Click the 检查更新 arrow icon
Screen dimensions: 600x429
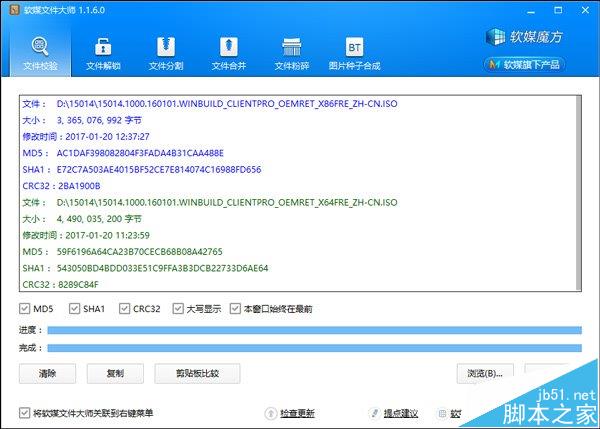click(x=271, y=413)
